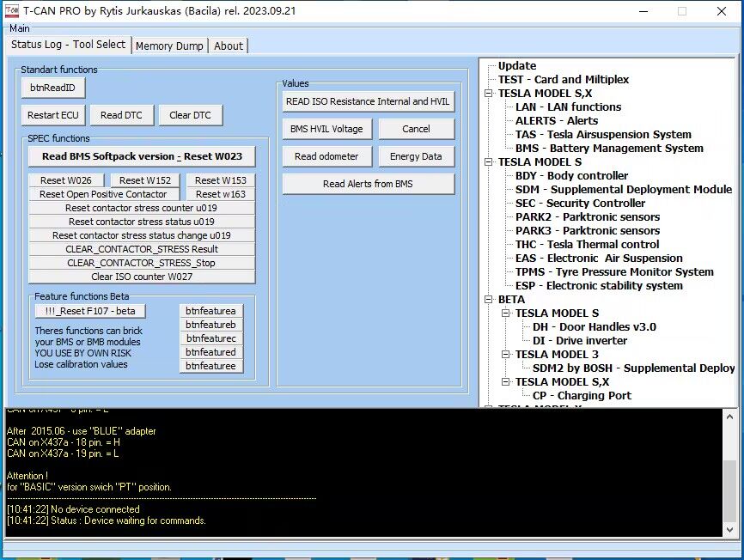Open the Main menu

pyautogui.click(x=20, y=28)
